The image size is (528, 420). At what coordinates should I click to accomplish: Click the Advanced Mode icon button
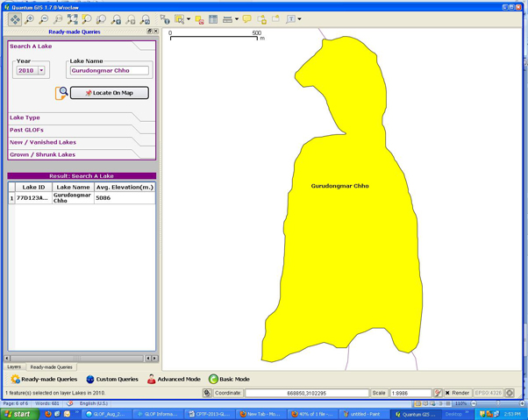point(152,380)
